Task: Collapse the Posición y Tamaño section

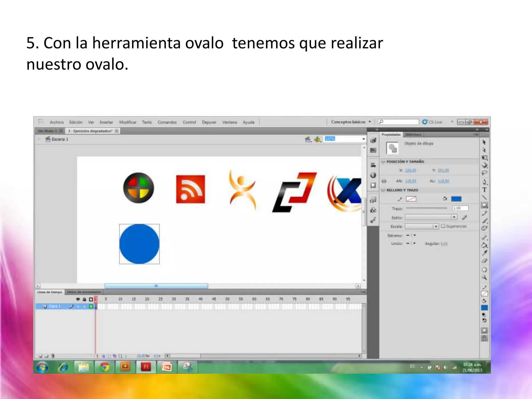Action: tap(383, 162)
